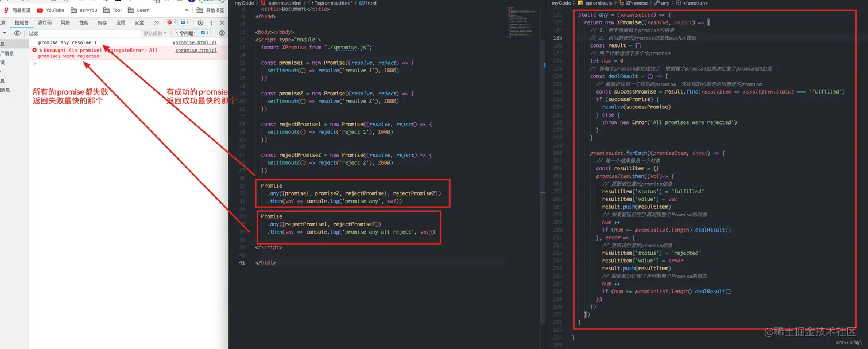
Task: Click 'static any = (promiseList)' line
Action: click(x=625, y=14)
